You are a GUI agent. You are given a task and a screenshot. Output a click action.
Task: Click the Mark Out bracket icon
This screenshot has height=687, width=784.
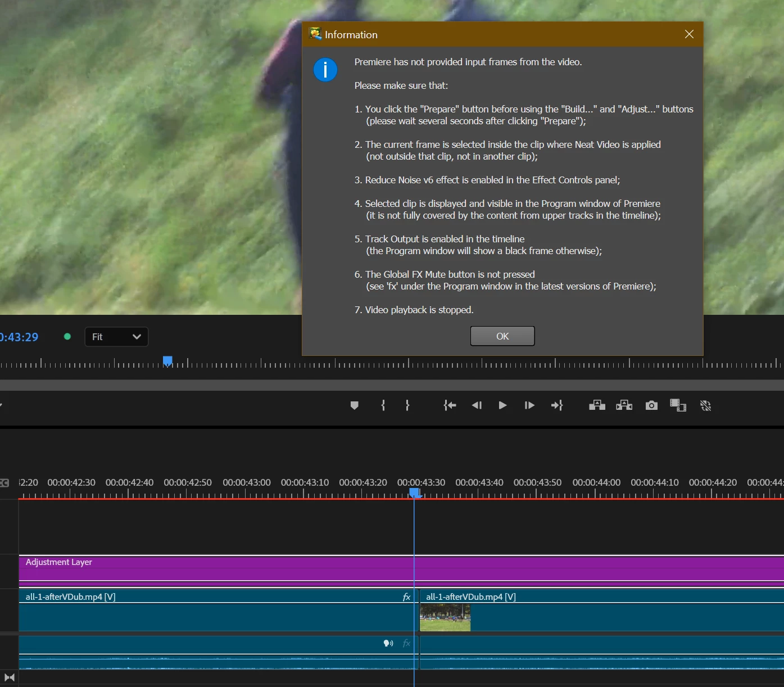point(407,405)
